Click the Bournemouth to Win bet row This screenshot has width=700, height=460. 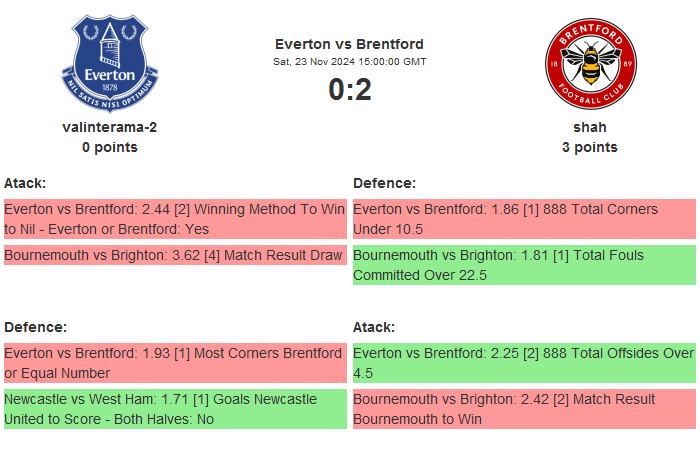pyautogui.click(x=523, y=409)
